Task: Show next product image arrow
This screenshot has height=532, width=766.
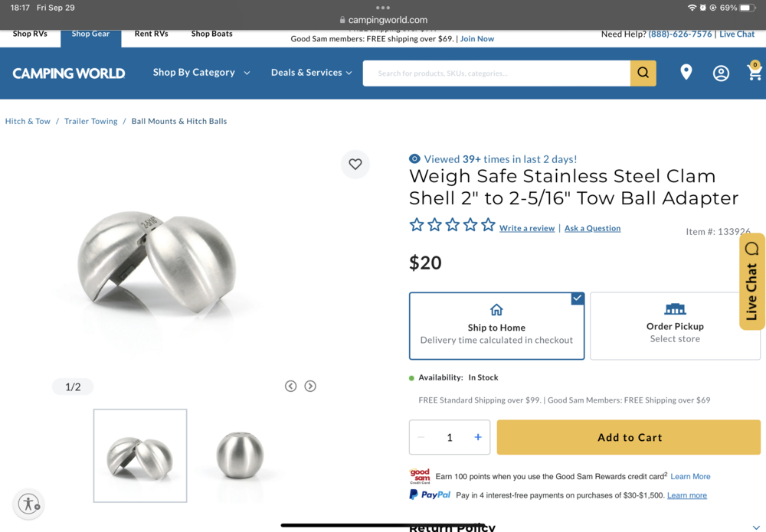Action: tap(310, 387)
